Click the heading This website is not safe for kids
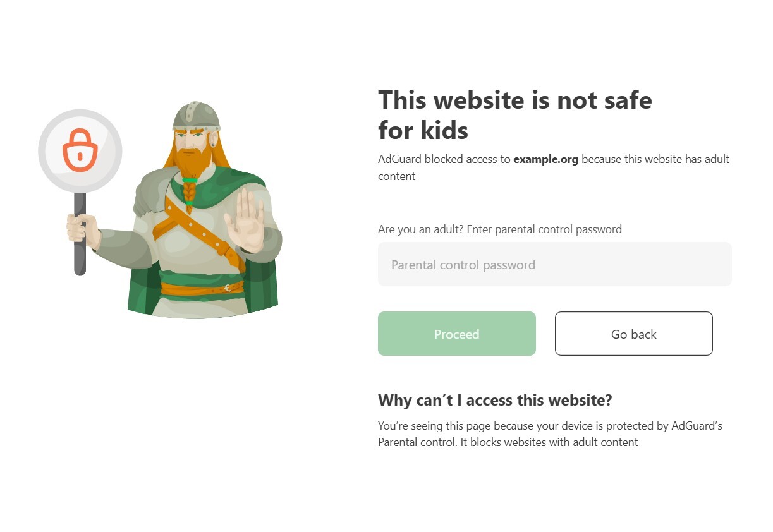This screenshot has width=773, height=532. click(x=514, y=115)
